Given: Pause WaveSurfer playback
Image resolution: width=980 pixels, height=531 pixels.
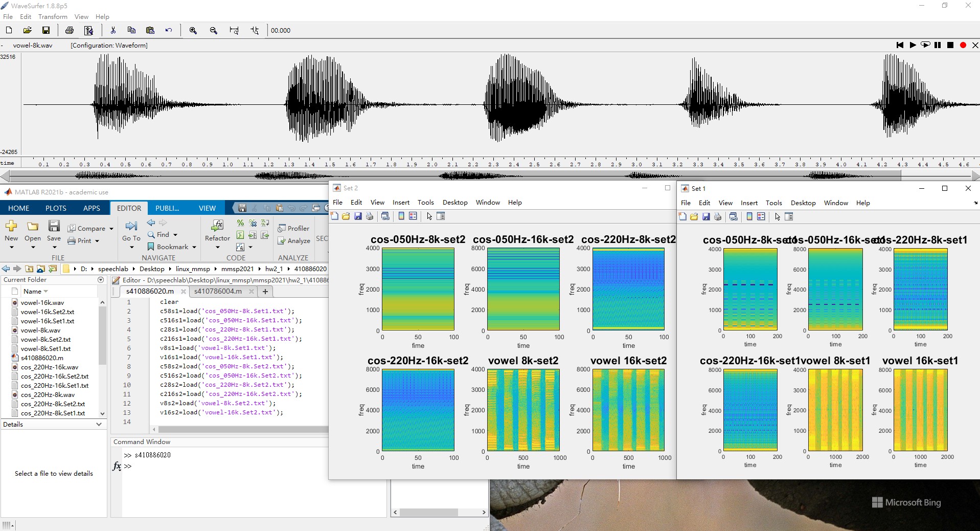Looking at the screenshot, I should click(938, 45).
